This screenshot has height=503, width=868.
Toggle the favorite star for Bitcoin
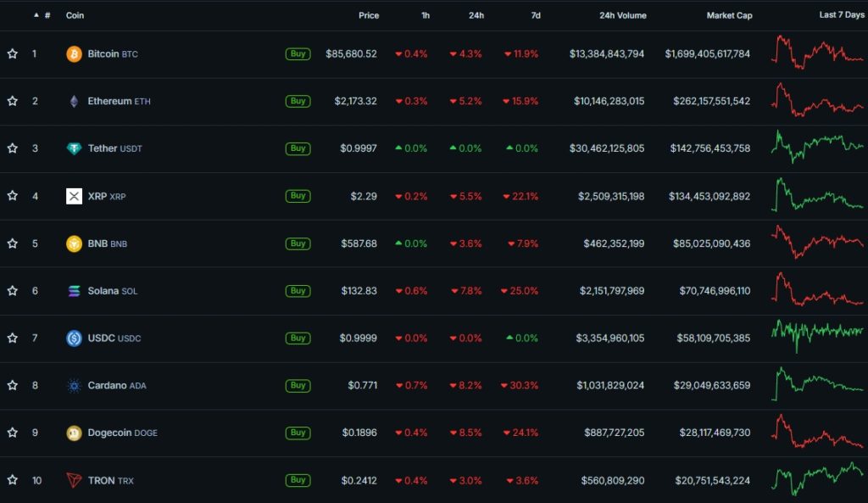pyautogui.click(x=12, y=53)
